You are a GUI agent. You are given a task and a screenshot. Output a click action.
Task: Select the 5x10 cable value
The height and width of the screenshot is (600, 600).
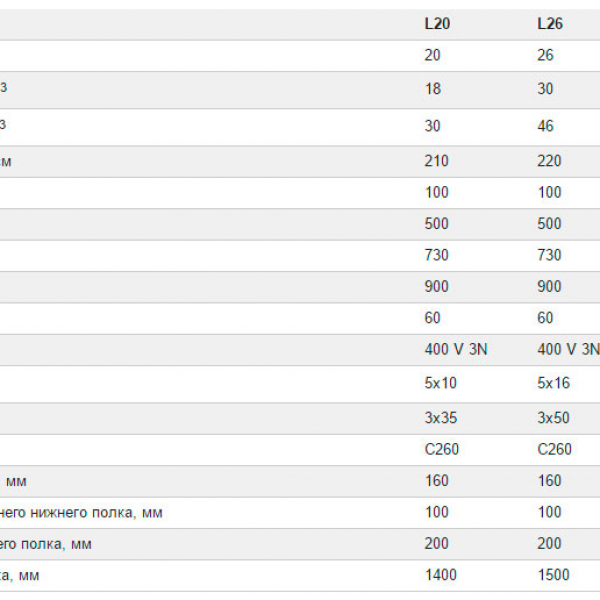tap(440, 383)
